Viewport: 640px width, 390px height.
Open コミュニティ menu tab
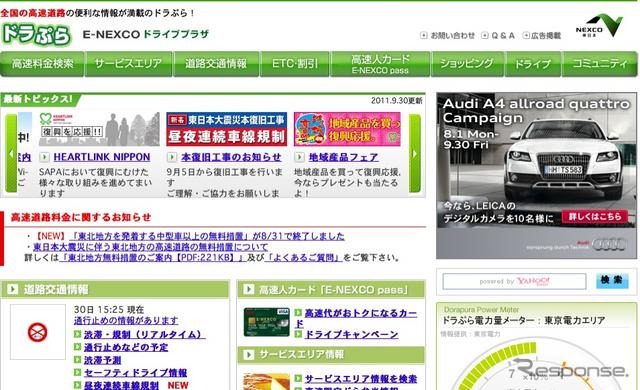coord(600,64)
